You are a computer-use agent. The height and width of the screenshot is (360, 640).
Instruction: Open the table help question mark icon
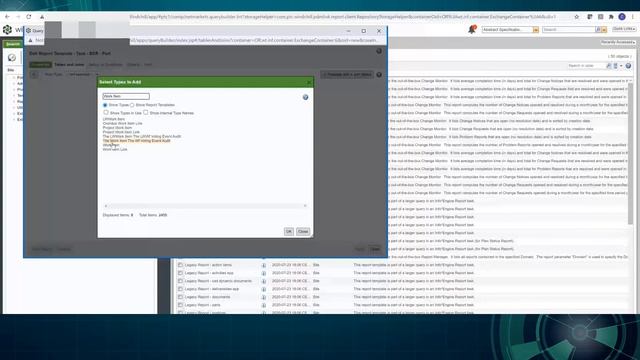click(628, 66)
